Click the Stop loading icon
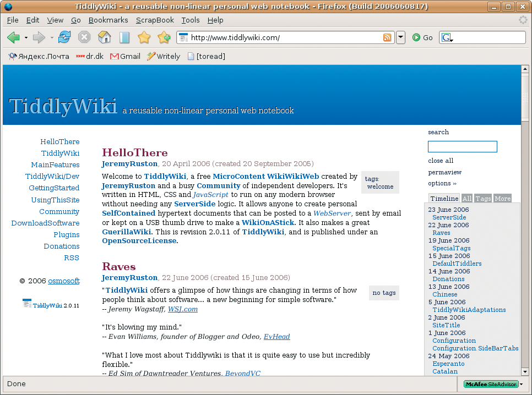This screenshot has width=532, height=395. (x=84, y=37)
